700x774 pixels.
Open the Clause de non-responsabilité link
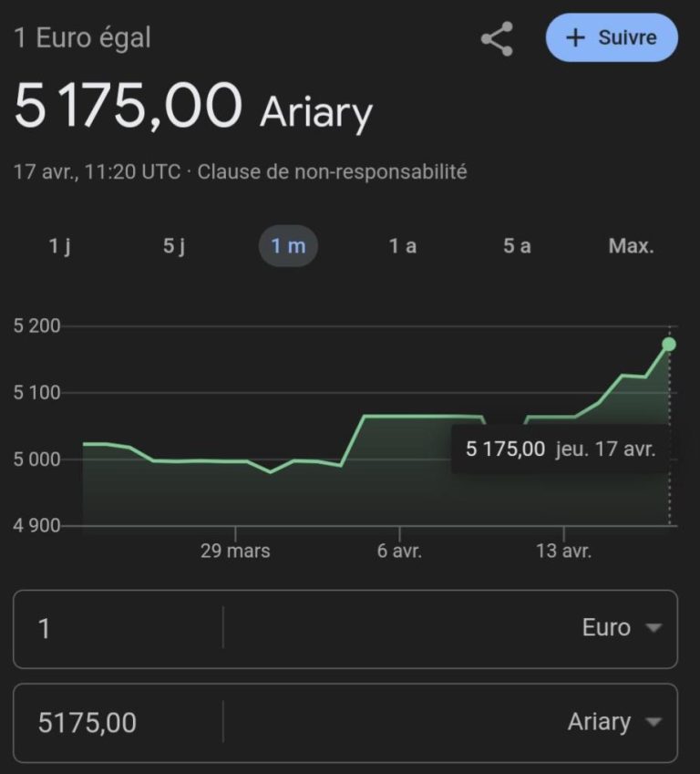[332, 171]
